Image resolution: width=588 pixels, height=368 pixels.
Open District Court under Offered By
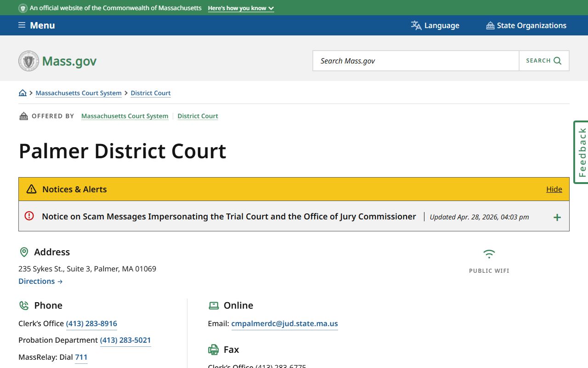[198, 116]
